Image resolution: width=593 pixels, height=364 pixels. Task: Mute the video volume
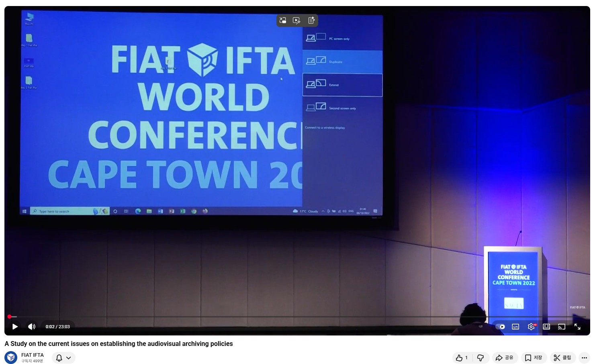coord(32,327)
